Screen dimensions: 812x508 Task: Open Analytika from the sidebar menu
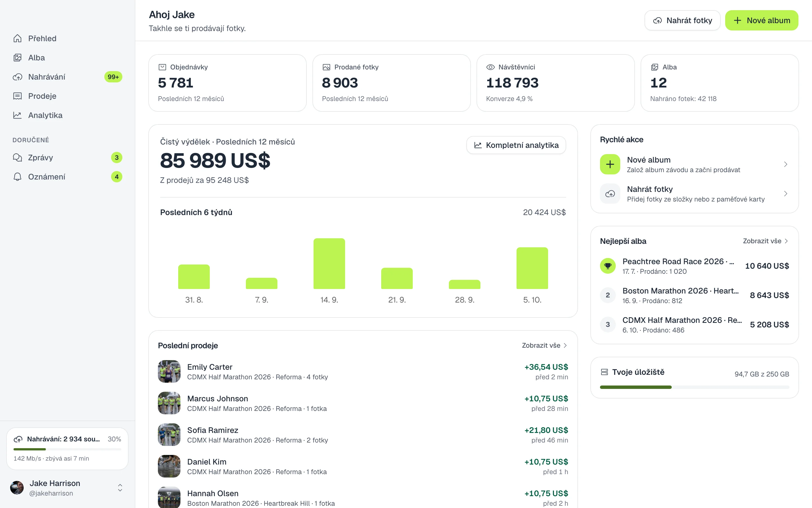click(x=67, y=115)
